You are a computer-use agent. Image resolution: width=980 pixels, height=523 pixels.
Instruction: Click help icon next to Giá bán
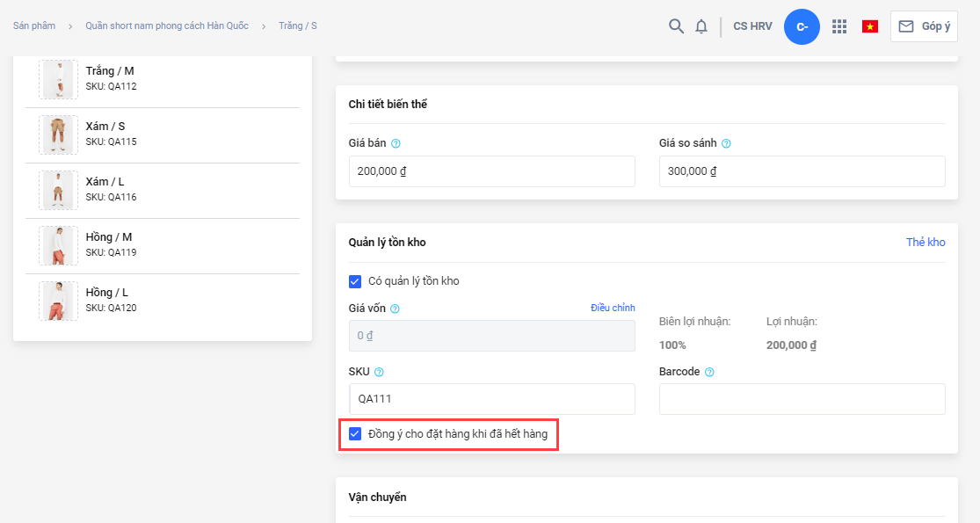click(x=396, y=143)
